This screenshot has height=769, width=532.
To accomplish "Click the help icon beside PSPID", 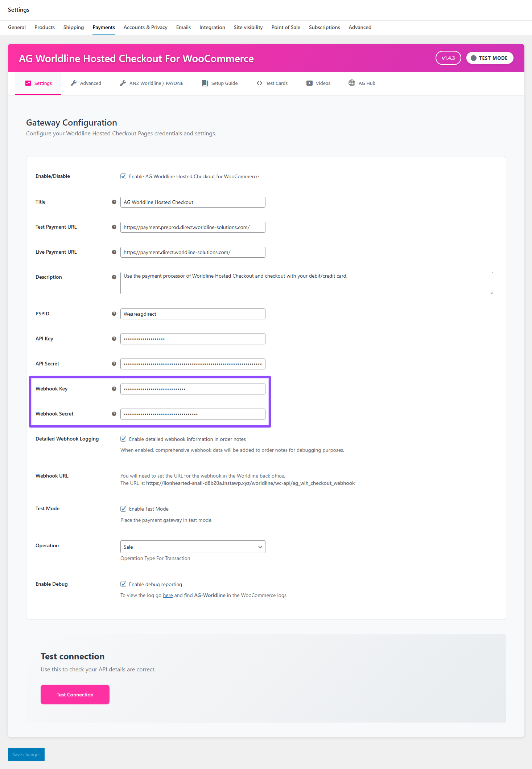I will click(114, 314).
